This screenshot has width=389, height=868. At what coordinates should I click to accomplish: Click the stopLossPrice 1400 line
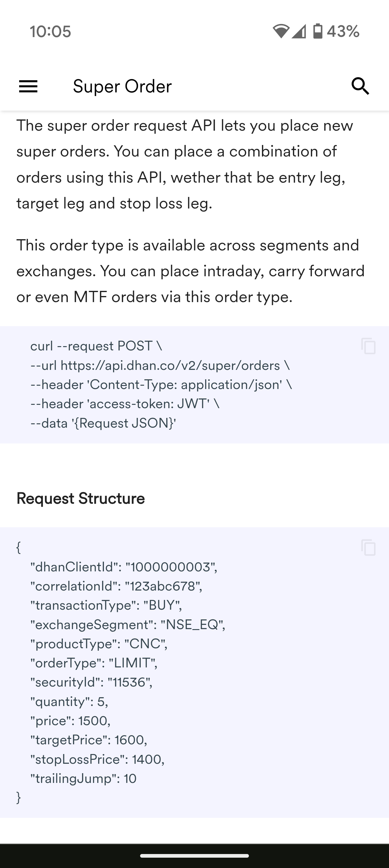(97, 759)
